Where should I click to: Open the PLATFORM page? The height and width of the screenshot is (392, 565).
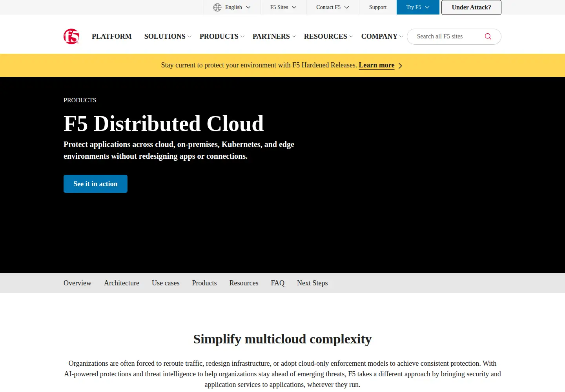(112, 36)
